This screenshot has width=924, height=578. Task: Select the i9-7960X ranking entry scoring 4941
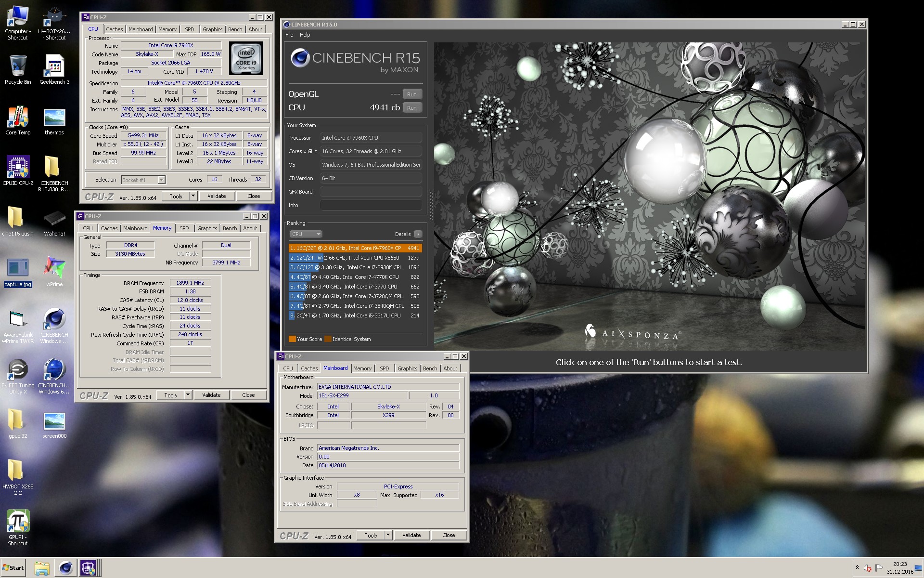click(355, 248)
